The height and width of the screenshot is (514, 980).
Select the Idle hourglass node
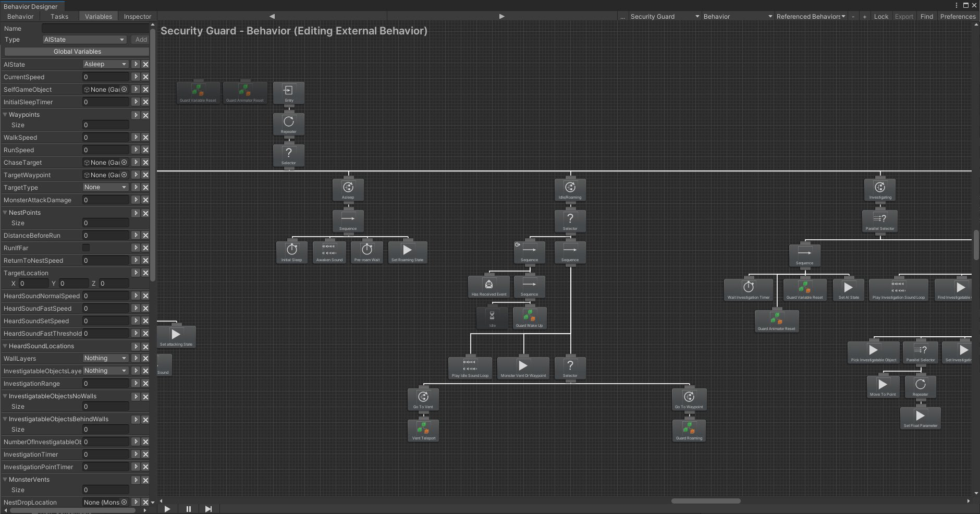(x=492, y=318)
